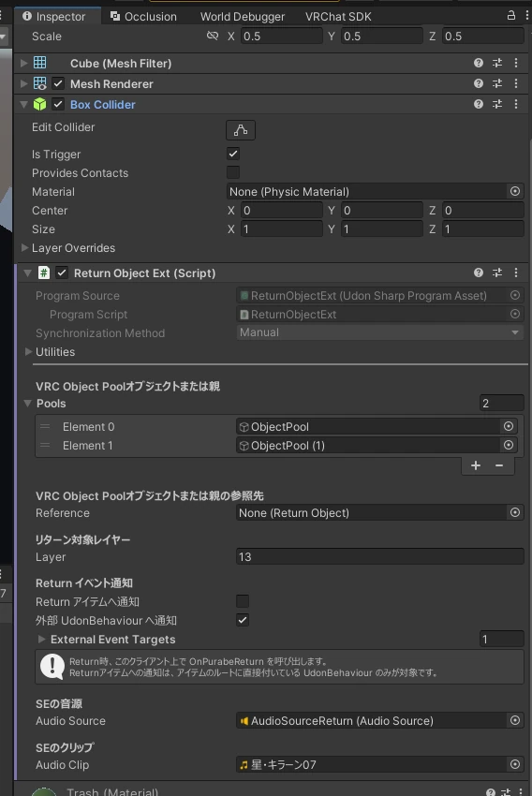
Task: Click the Scale Z field
Action: [482, 36]
